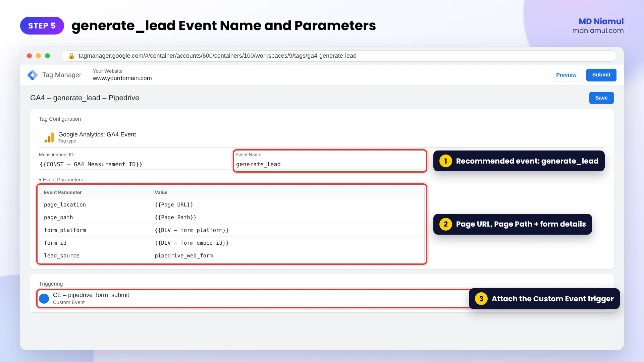644x362 pixels.
Task: Click the Preview button
Action: pos(566,75)
